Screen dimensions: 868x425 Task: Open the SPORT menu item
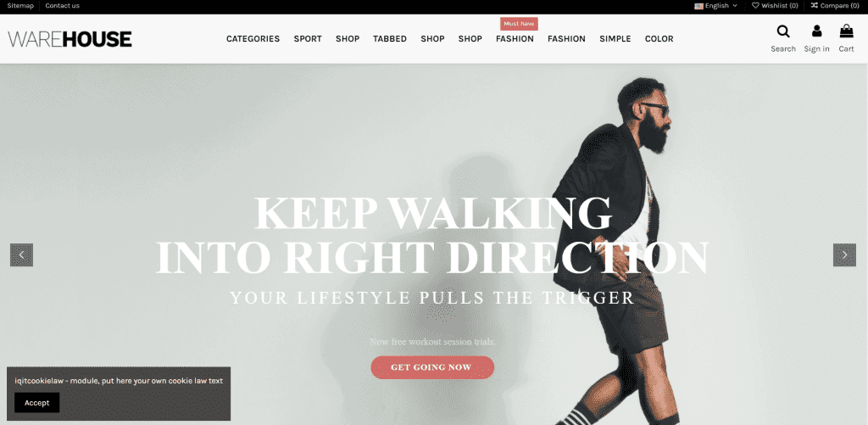click(x=308, y=39)
